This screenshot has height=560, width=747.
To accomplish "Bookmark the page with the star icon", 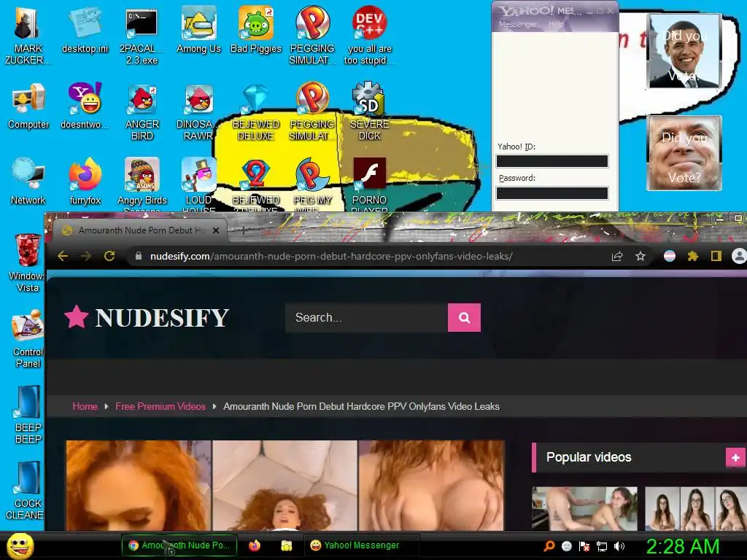I will coord(640,256).
